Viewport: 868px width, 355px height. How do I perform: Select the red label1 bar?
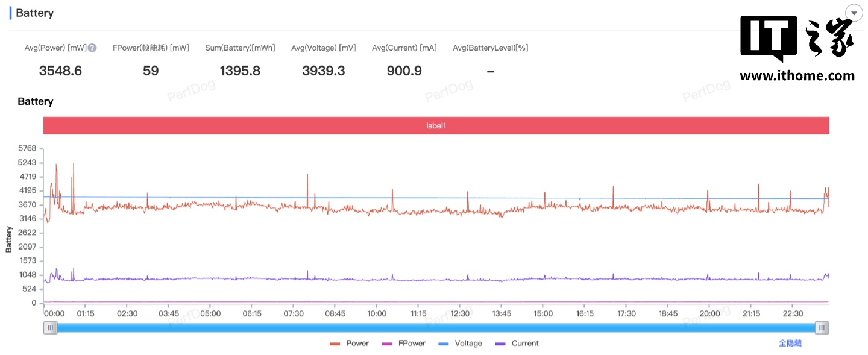pyautogui.click(x=436, y=126)
